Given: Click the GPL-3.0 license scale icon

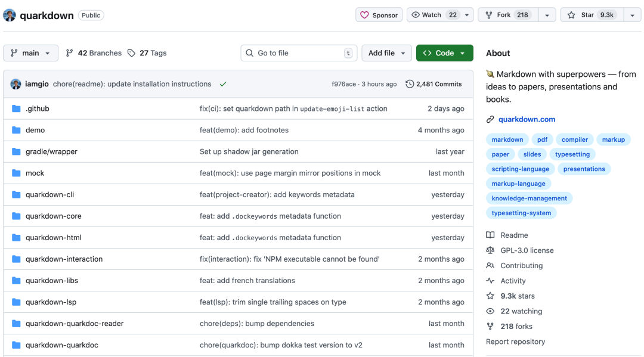Looking at the screenshot, I should pyautogui.click(x=490, y=250).
